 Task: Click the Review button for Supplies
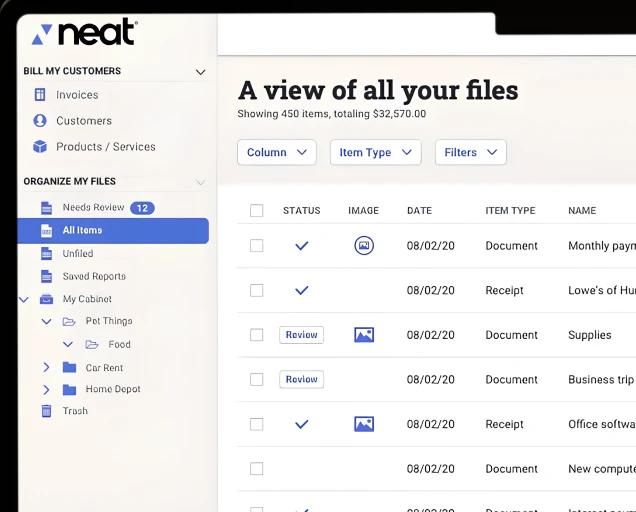301,335
